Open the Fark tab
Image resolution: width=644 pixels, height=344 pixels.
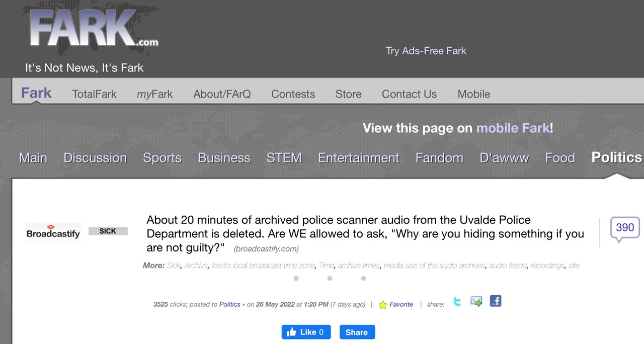point(36,93)
